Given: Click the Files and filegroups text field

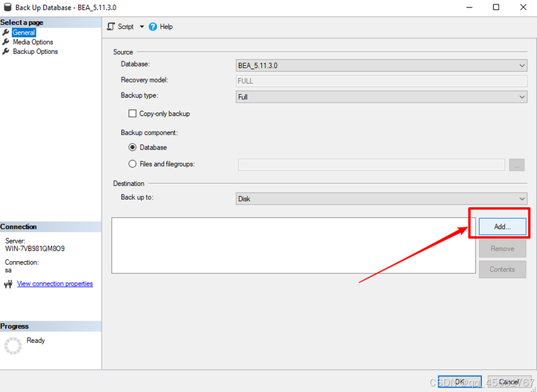Looking at the screenshot, I should tap(372, 164).
